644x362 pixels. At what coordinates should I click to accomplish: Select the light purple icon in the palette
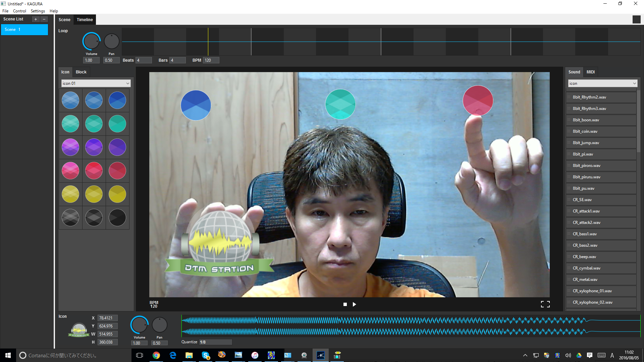[x=70, y=147]
